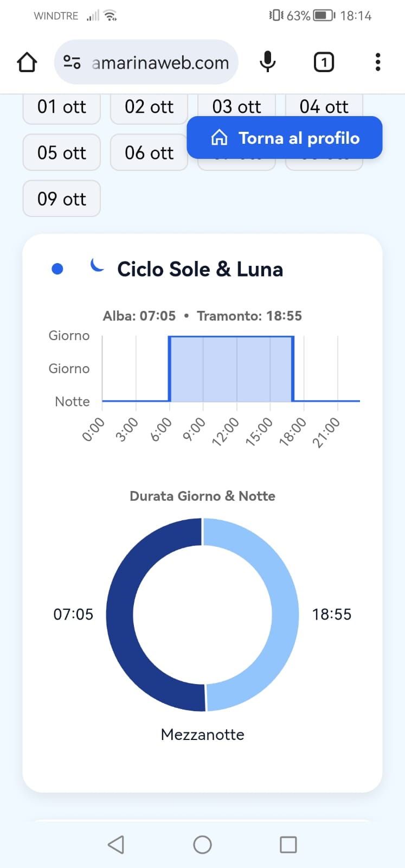Tap the amarinaweb.com address bar

click(160, 62)
